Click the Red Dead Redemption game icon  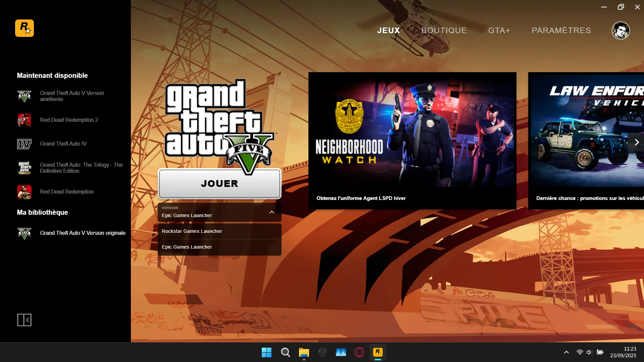pyautogui.click(x=24, y=192)
